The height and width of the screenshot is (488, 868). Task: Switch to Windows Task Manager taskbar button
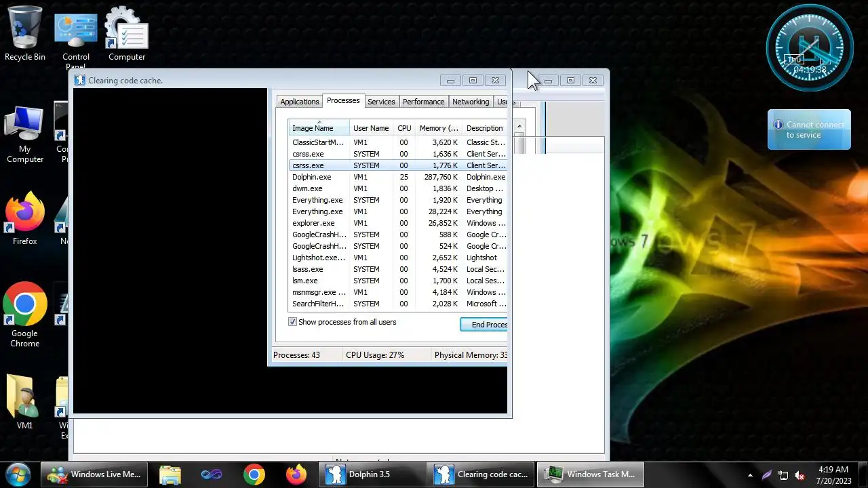[591, 474]
